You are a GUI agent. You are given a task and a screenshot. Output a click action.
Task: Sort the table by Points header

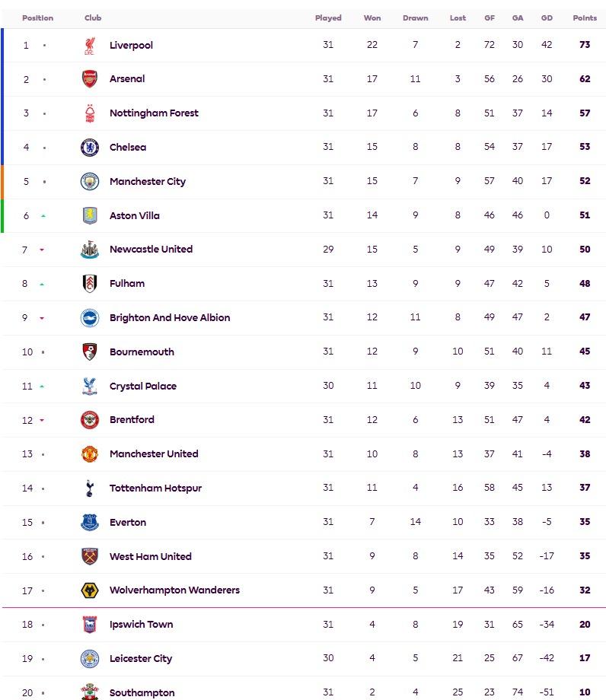coord(585,18)
